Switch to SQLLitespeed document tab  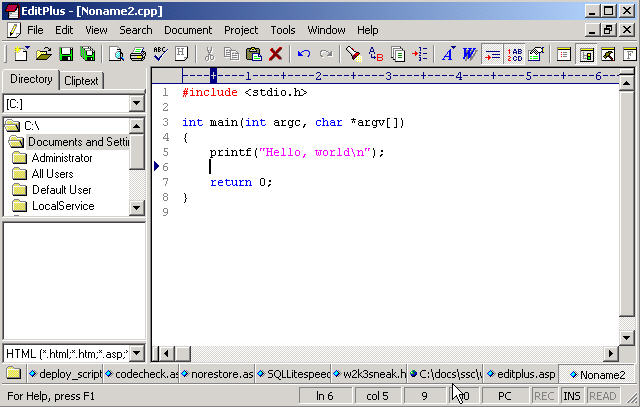click(x=293, y=374)
